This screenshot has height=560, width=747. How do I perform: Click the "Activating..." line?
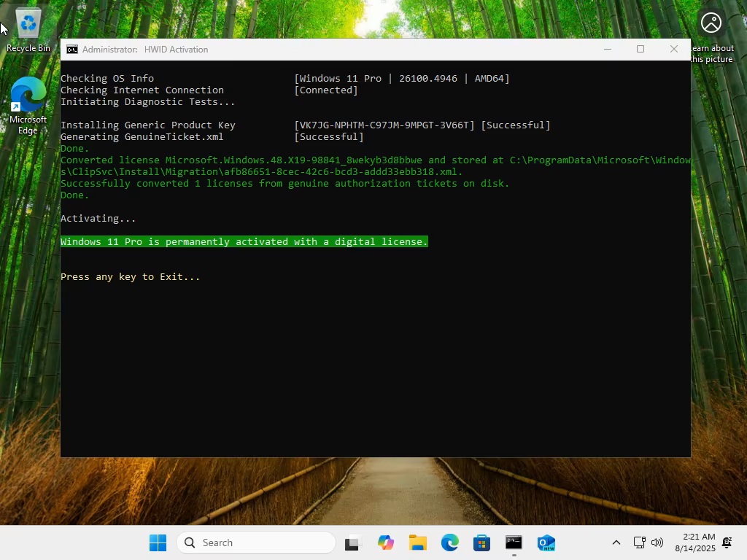point(98,219)
